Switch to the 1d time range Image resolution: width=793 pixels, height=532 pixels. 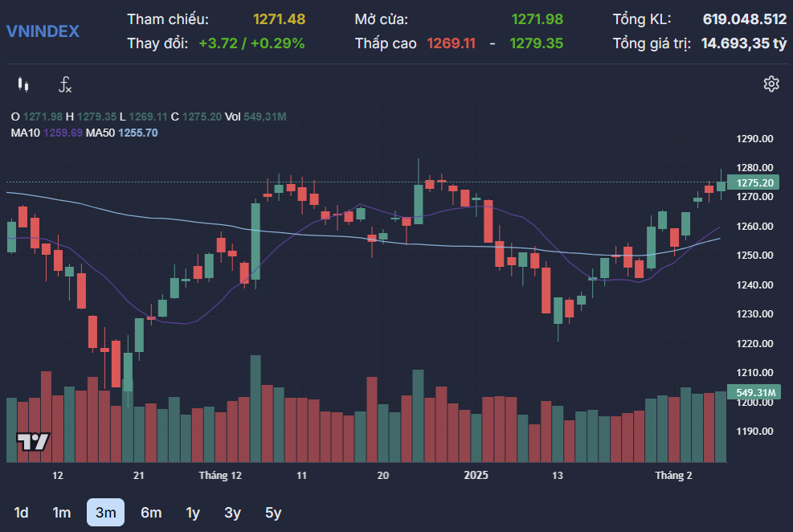(22, 513)
